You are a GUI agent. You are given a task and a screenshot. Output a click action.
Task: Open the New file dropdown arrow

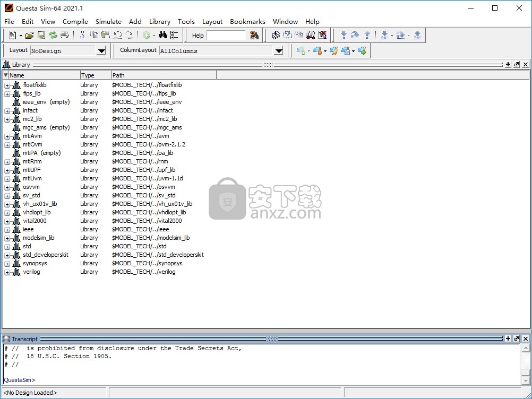tap(21, 35)
